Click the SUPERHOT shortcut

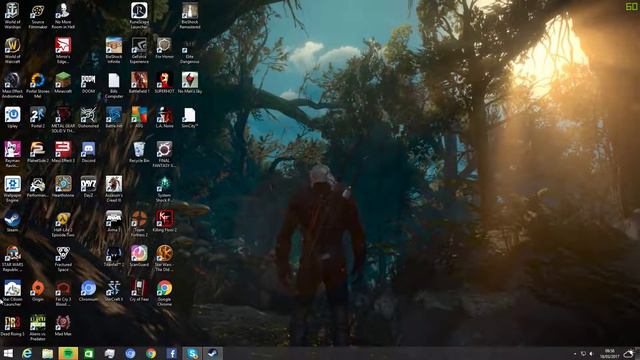pos(164,83)
